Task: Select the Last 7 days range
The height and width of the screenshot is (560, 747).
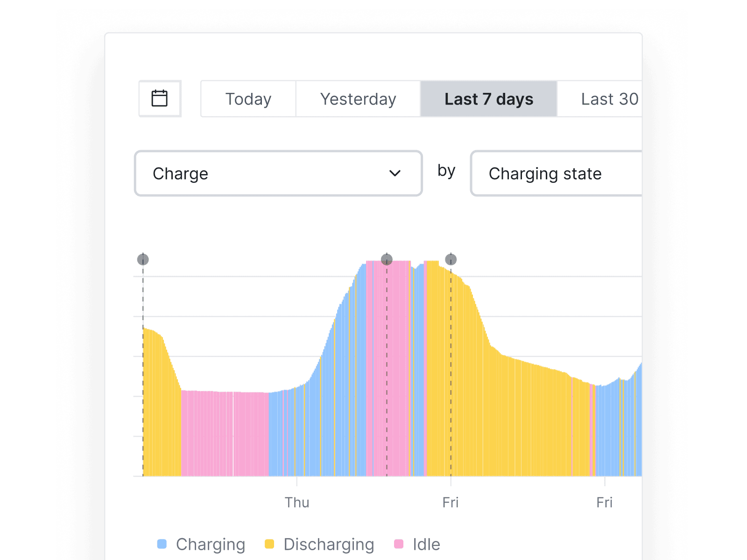Action: (x=488, y=98)
